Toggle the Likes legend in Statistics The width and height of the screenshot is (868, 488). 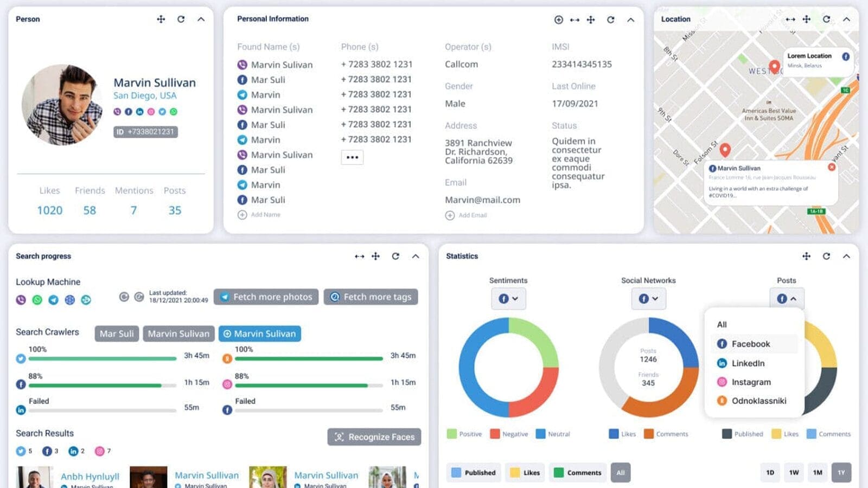pos(524,472)
